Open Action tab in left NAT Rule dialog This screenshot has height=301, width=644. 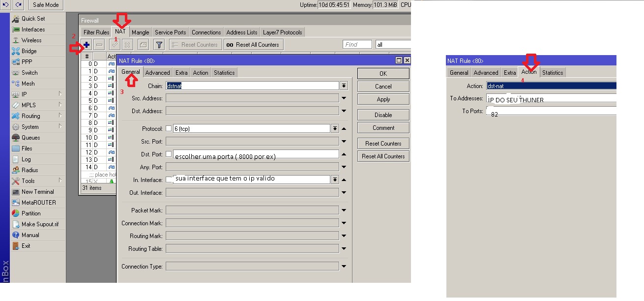tap(201, 72)
